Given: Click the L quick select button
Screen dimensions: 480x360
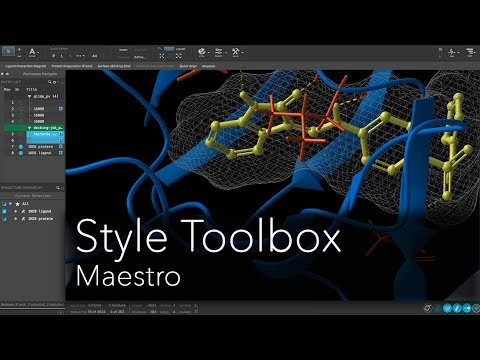Looking at the screenshot, I should [62, 56].
